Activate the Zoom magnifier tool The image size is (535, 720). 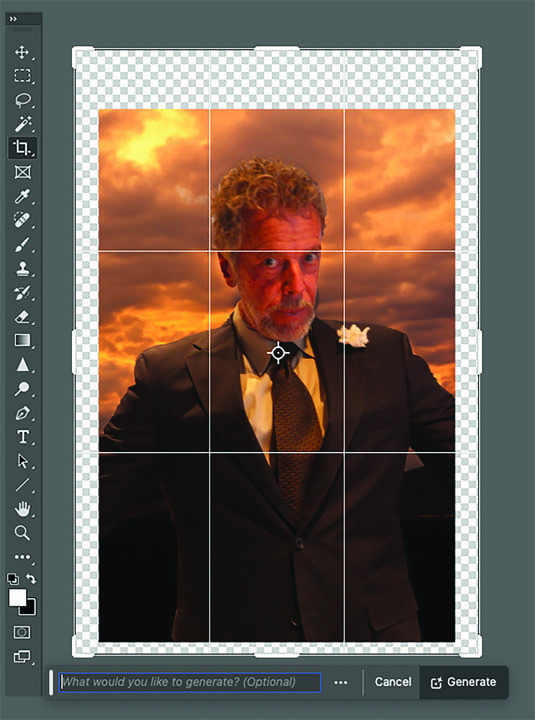(x=22, y=533)
